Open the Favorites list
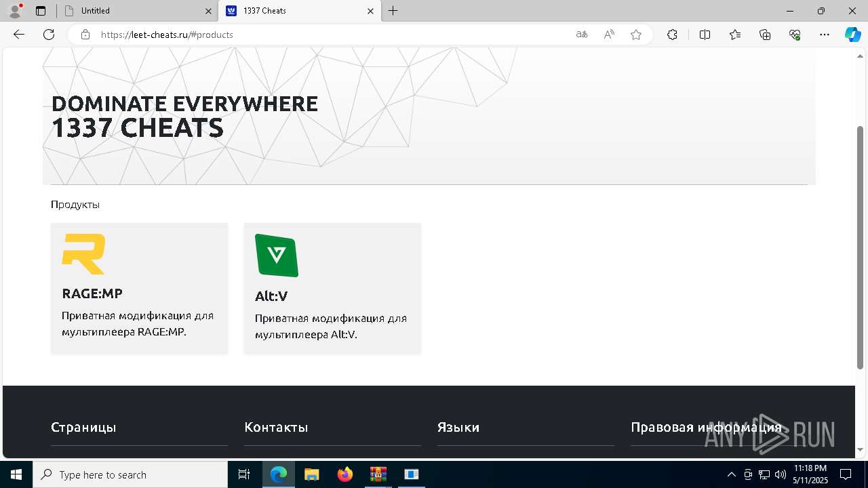The width and height of the screenshot is (868, 488). pyautogui.click(x=735, y=35)
